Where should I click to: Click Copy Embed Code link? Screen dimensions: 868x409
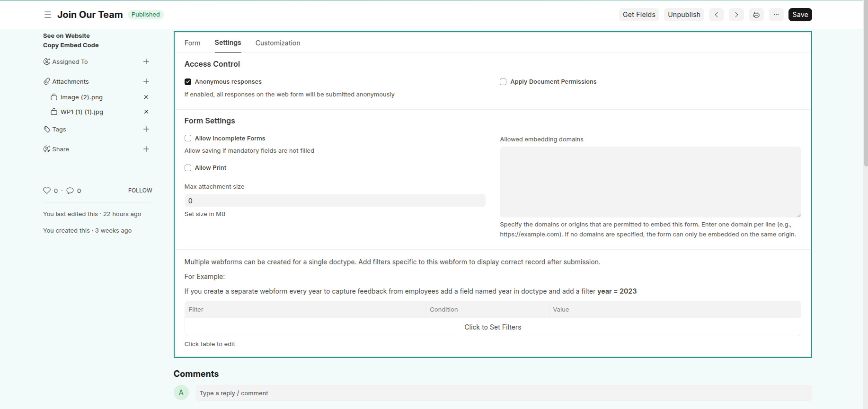[71, 45]
